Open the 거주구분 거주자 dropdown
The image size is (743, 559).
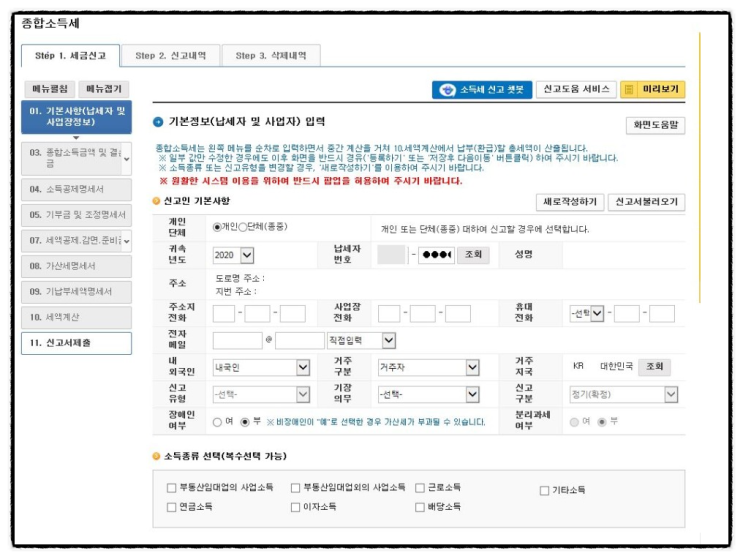coord(429,368)
